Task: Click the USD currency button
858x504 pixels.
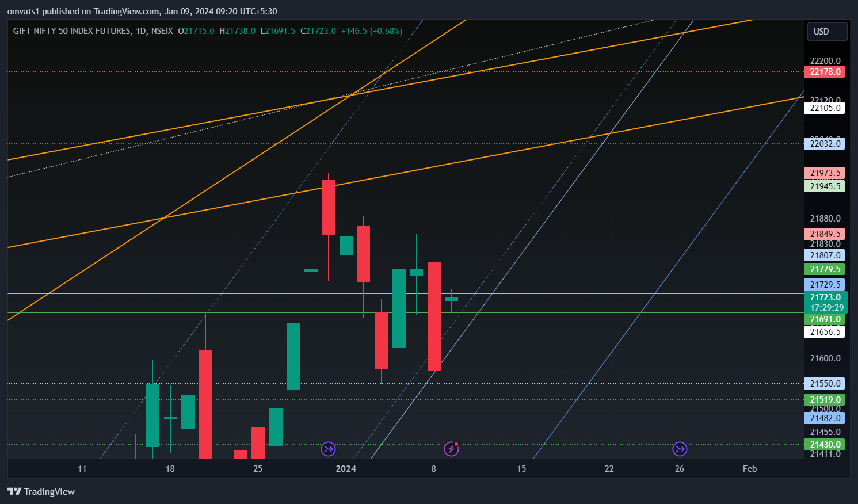Action: 827,32
